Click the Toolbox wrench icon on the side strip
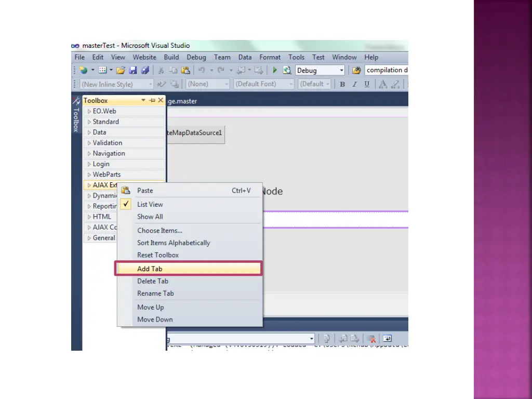 (x=76, y=101)
